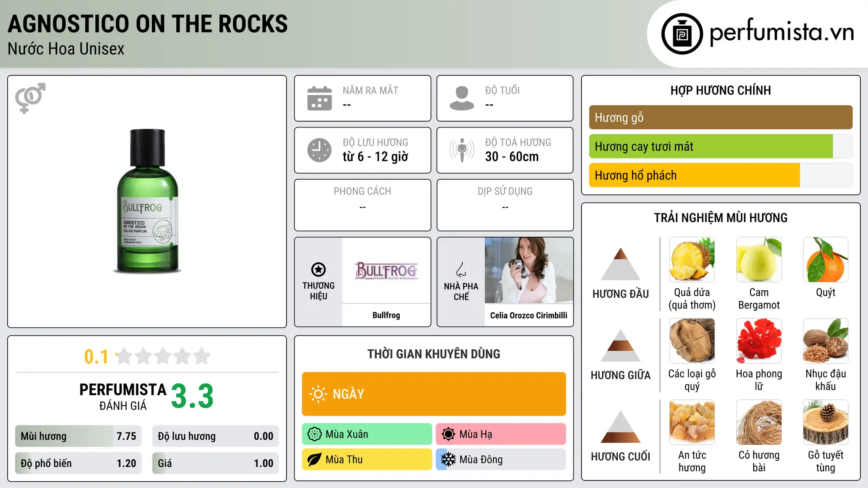Viewport: 868px width, 488px height.
Task: Click the Nước Hoa Unisex subtitle
Action: coord(66,49)
